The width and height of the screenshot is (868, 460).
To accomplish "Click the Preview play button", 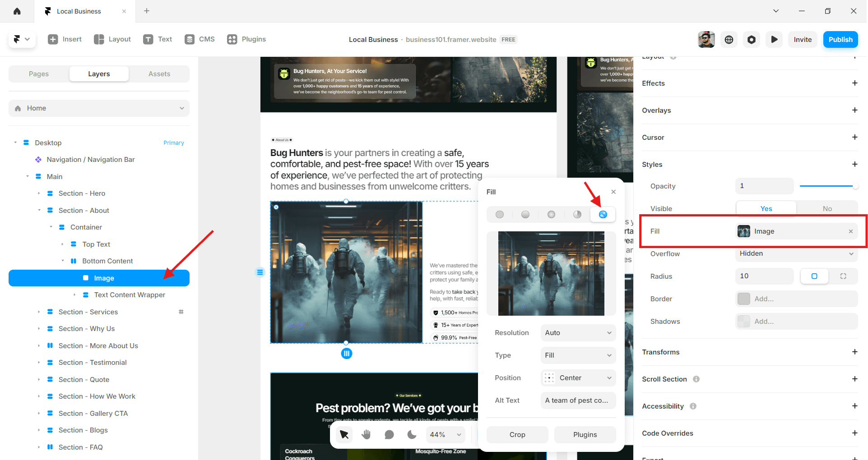I will 774,40.
